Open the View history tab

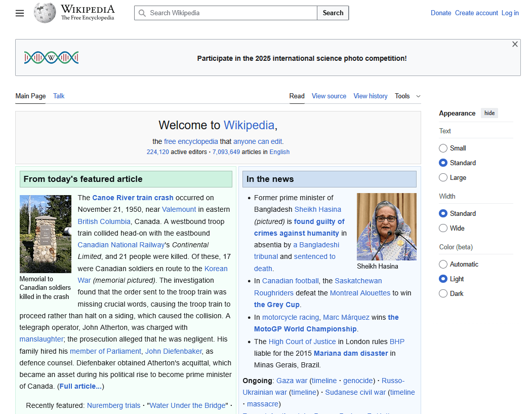[x=370, y=96]
